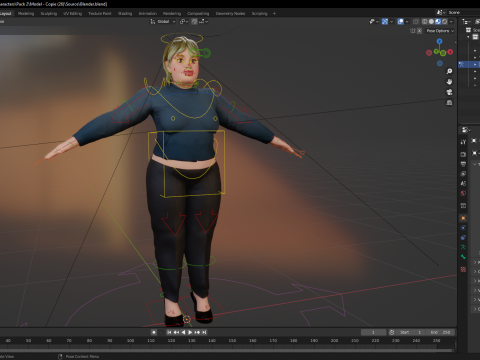
Task: Jump to the next keyframe
Action: pyautogui.click(x=197, y=332)
